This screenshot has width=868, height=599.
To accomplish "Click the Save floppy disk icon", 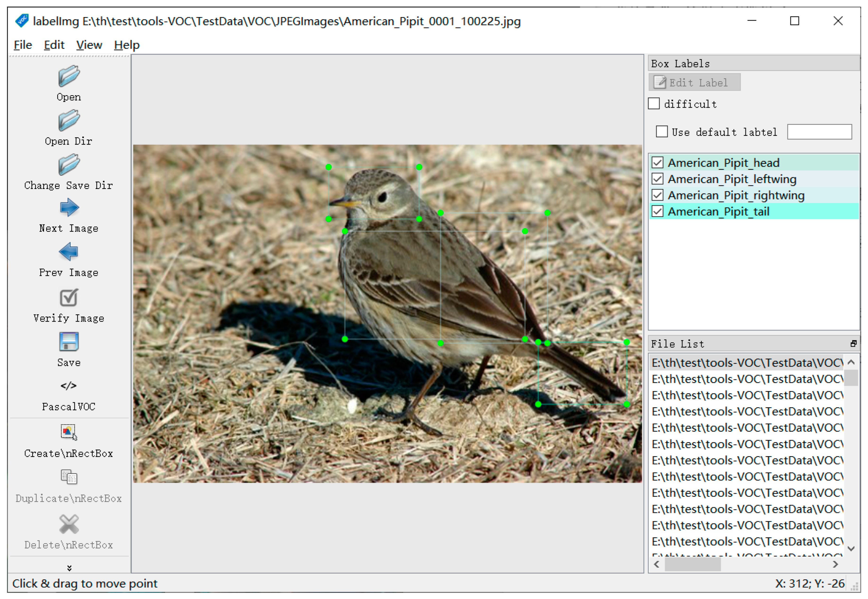I will pos(69,342).
